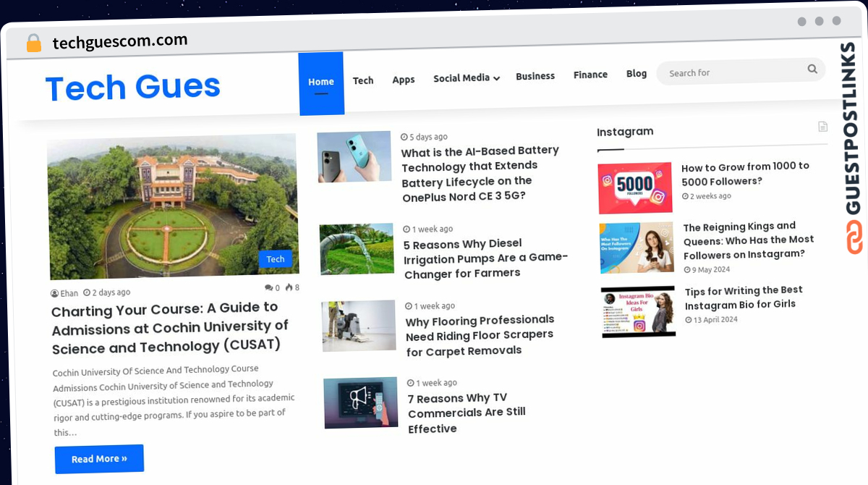The height and width of the screenshot is (485, 868).
Task: Click the Ehan author link
Action: 69,293
